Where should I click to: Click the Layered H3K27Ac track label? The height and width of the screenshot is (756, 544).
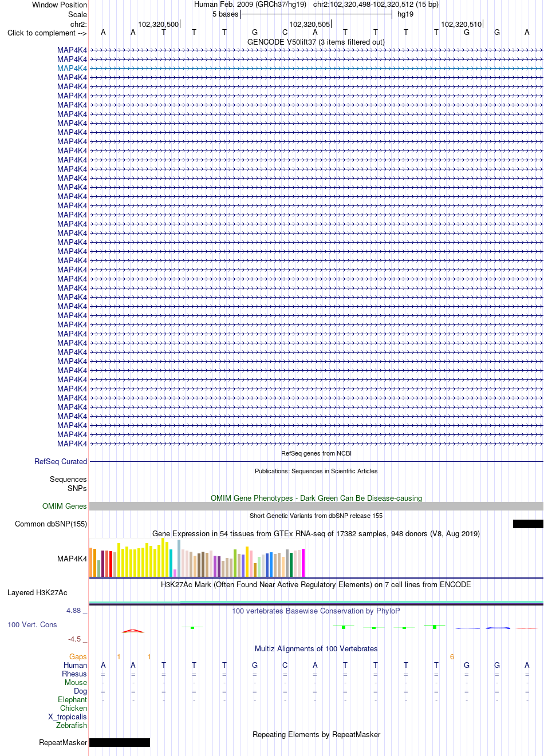37,592
